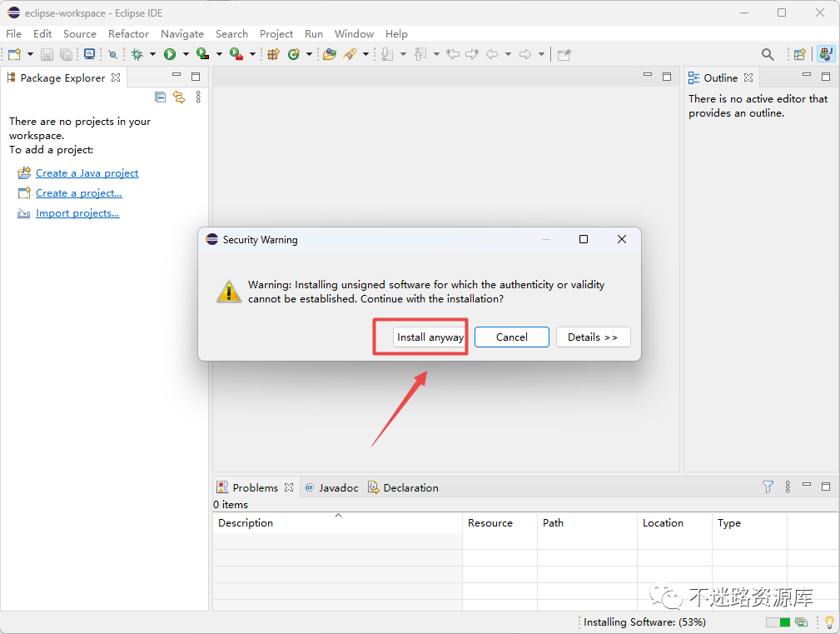The width and height of the screenshot is (840, 634).
Task: Switch to the Declaration tab
Action: [404, 487]
